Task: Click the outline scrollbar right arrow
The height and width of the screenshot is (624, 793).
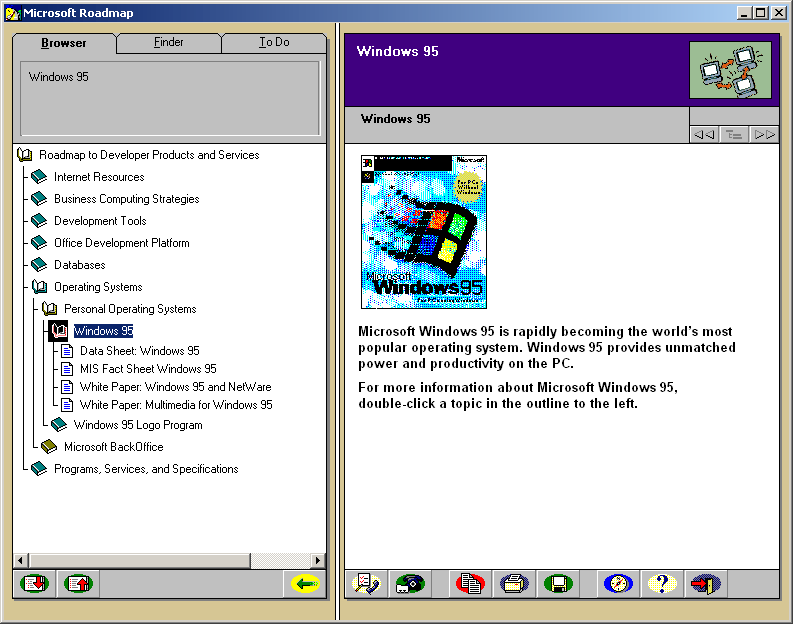Action: click(318, 560)
